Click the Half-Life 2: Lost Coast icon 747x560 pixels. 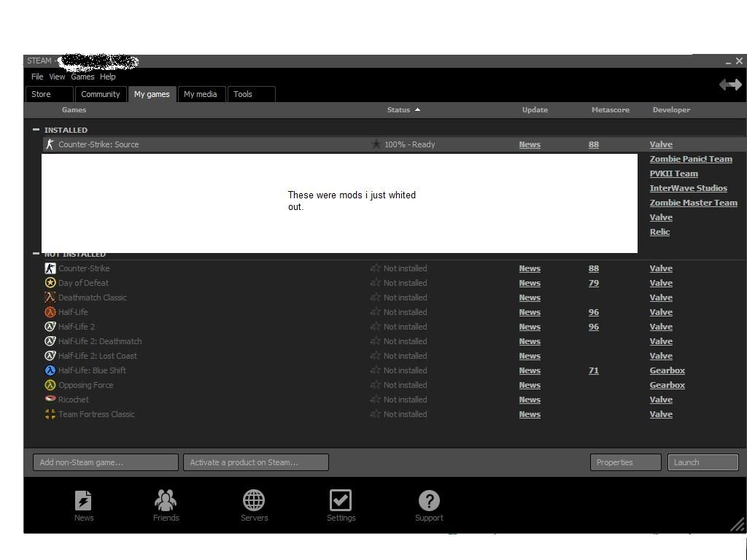[50, 356]
